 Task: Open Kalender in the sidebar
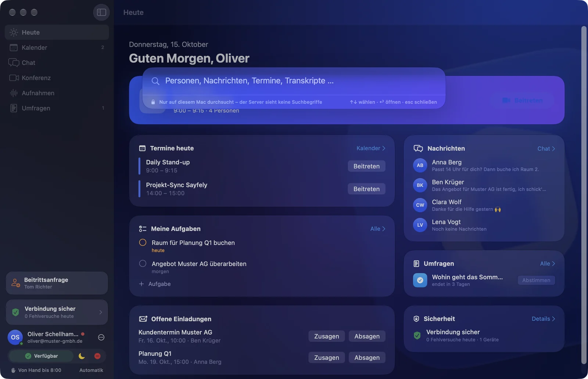57,47
